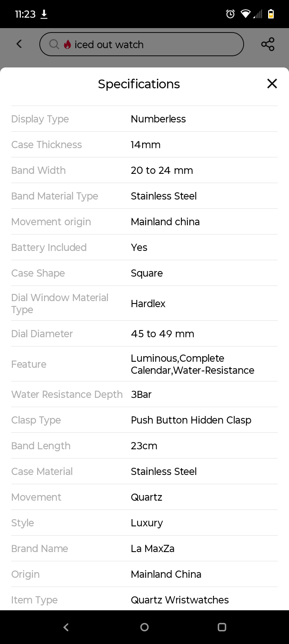Tap the Specifications heading

pos(139,84)
